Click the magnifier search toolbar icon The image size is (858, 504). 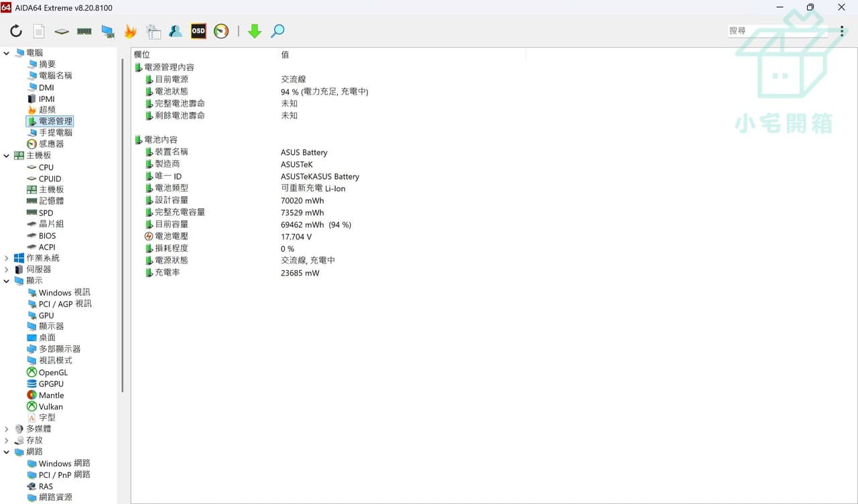[x=278, y=31]
